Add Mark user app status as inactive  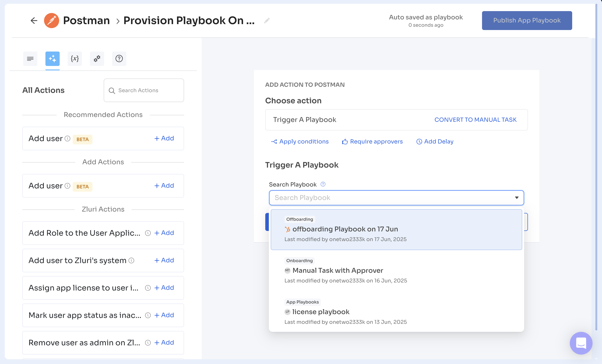coord(164,315)
